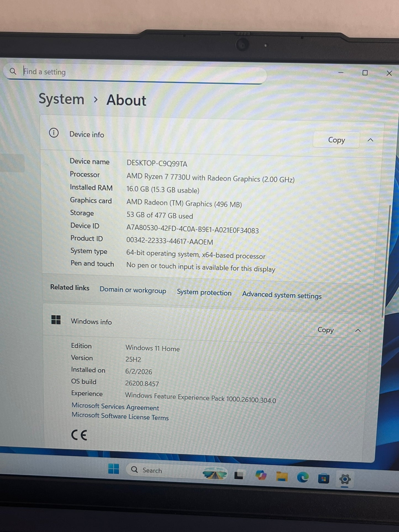Open System protection link

click(x=204, y=292)
